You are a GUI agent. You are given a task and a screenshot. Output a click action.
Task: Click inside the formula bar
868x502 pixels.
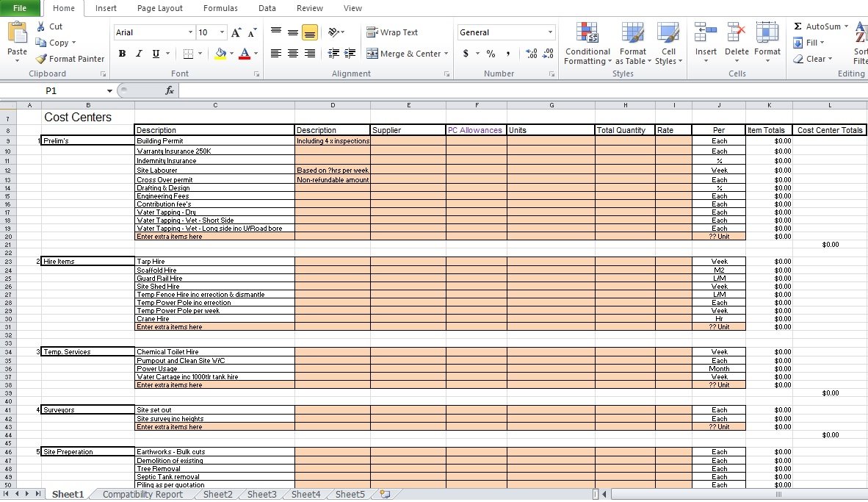point(523,90)
